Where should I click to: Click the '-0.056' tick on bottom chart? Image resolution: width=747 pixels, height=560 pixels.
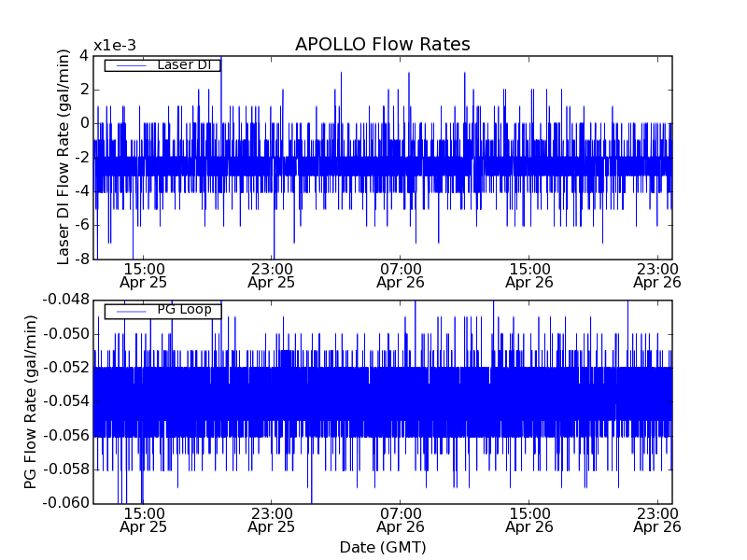coord(66,436)
